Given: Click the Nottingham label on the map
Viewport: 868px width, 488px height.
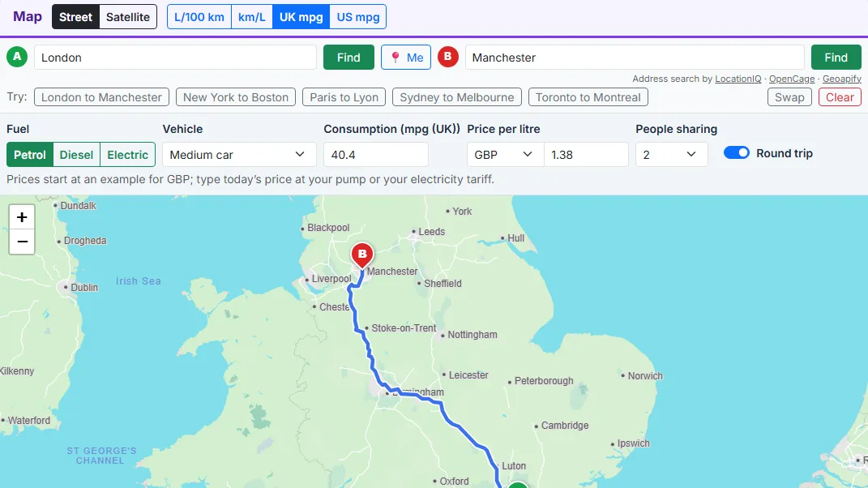Looking at the screenshot, I should (x=472, y=335).
